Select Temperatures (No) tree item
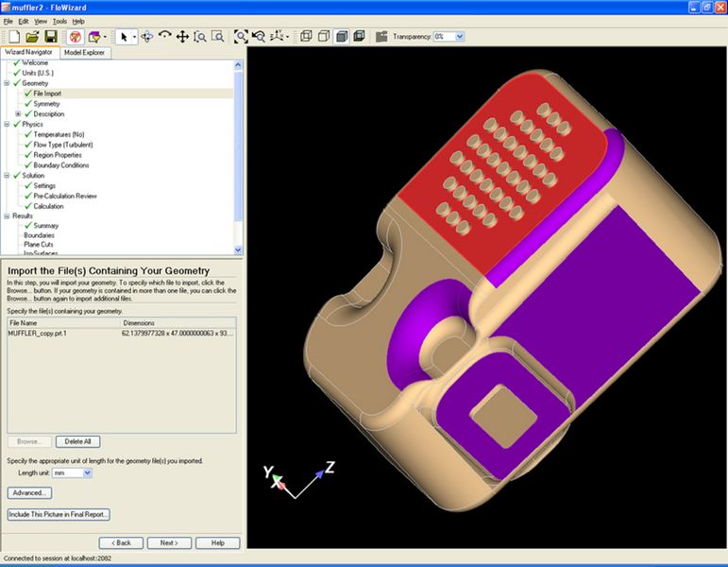The height and width of the screenshot is (567, 728). pyautogui.click(x=59, y=134)
